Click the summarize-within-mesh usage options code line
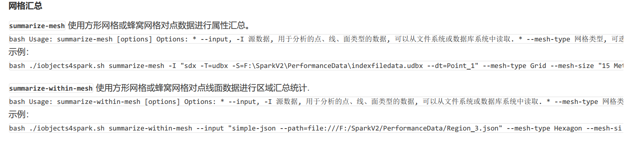Screen dimensions: 644x143 coord(316,102)
